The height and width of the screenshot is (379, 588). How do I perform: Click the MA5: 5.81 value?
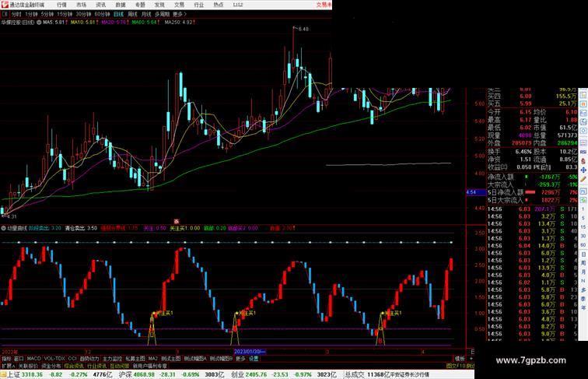(x=55, y=23)
